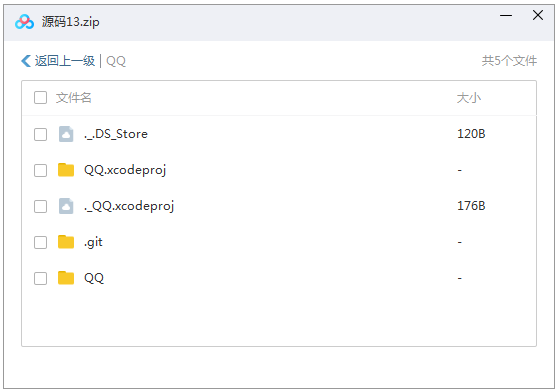Check the box for ._.DS_Store
This screenshot has height=392, width=558.
(x=40, y=134)
